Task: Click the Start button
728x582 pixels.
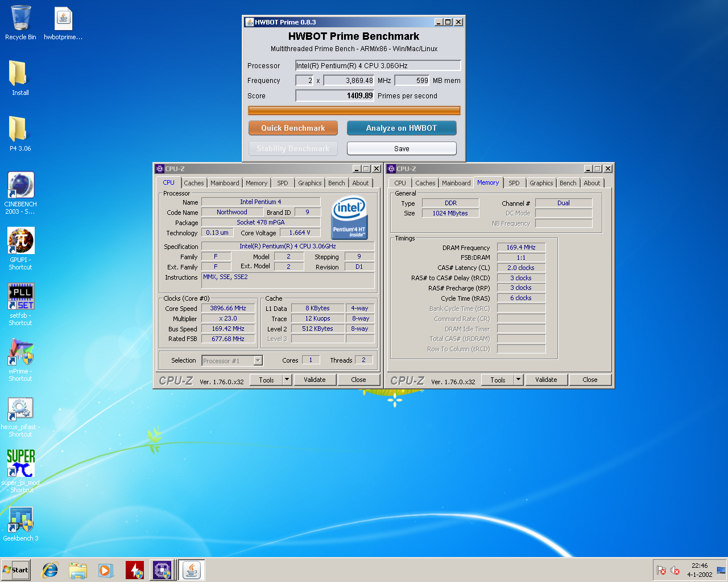Action: (x=15, y=570)
